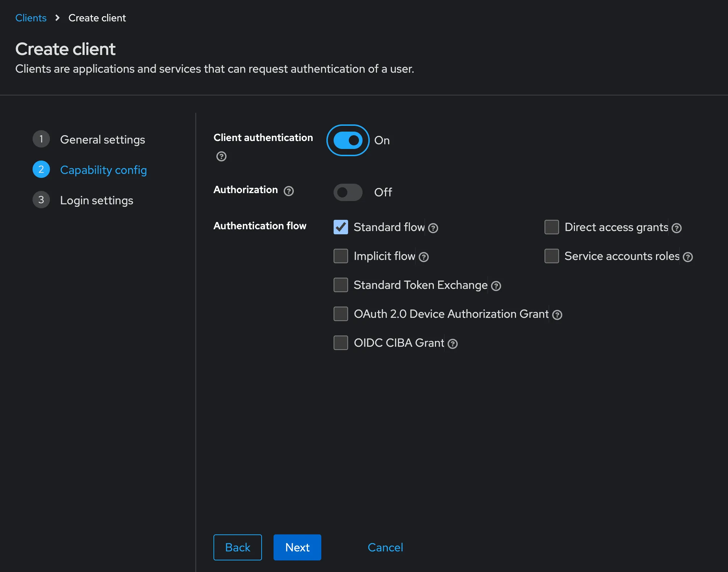Image resolution: width=728 pixels, height=572 pixels.
Task: Click the Back button
Action: point(237,547)
